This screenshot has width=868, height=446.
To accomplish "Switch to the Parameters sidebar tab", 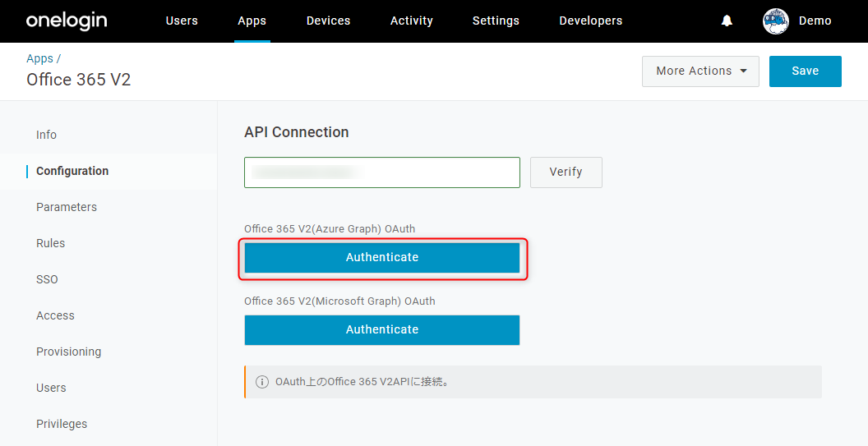I will pyautogui.click(x=67, y=207).
